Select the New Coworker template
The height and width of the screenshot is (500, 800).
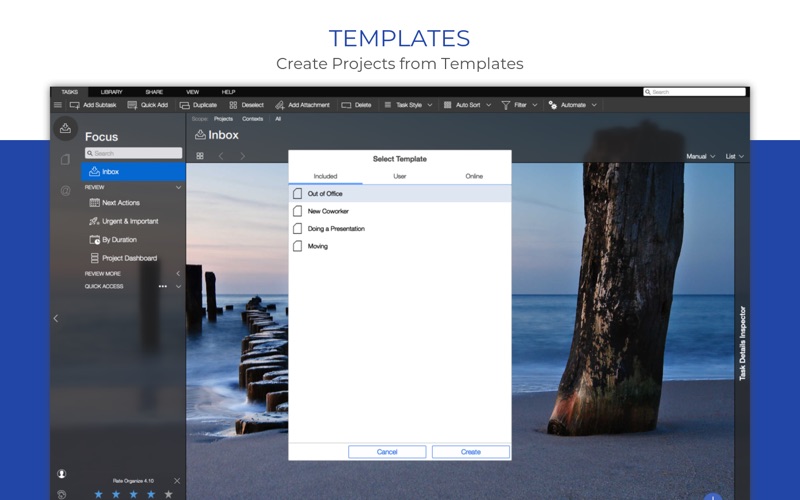(x=399, y=211)
